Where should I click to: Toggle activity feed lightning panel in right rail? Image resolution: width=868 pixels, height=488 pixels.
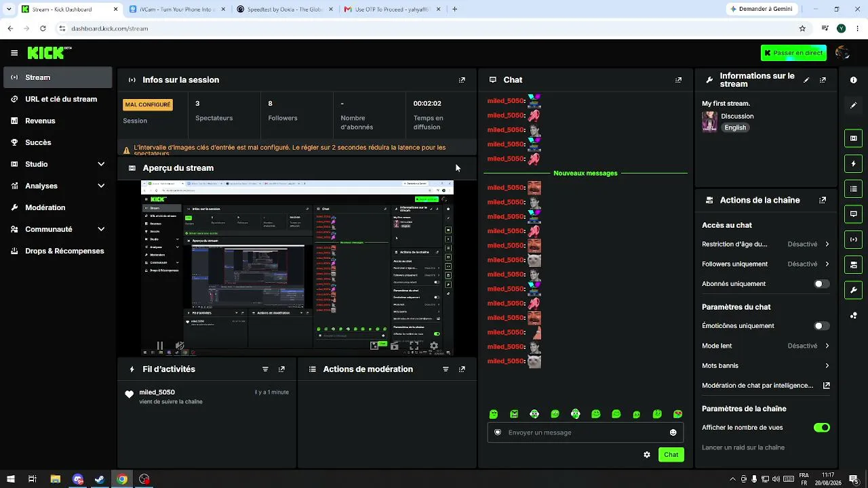853,163
